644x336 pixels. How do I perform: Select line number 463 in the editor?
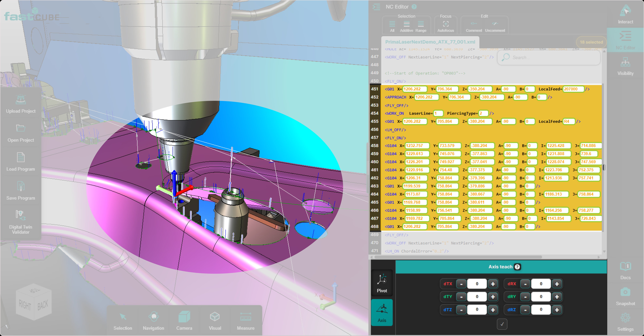pyautogui.click(x=375, y=186)
